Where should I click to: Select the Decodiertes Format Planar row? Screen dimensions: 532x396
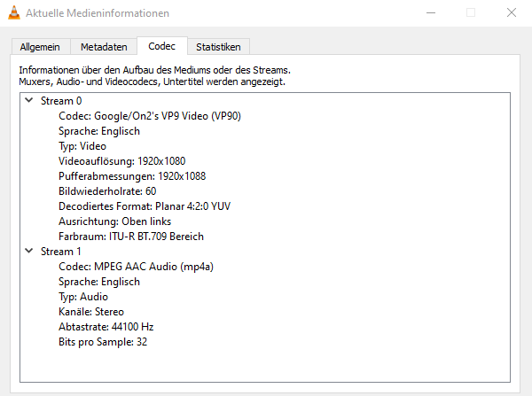click(x=145, y=206)
